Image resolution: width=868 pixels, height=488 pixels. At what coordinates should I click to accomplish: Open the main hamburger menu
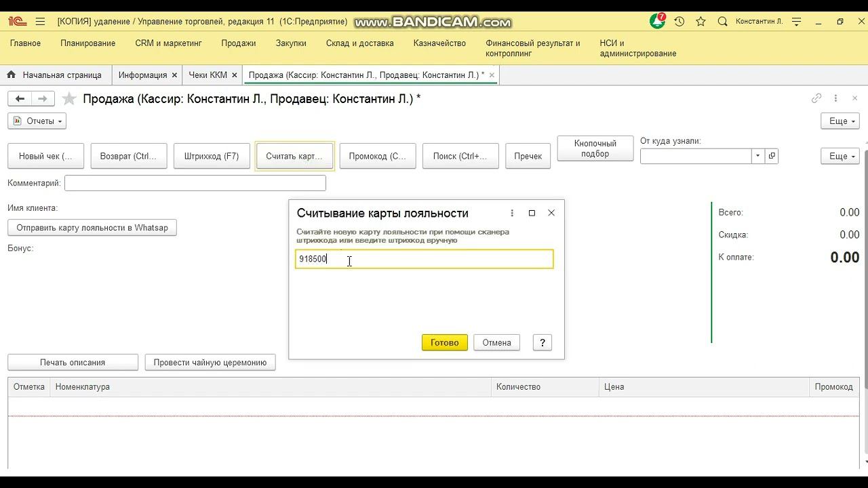pyautogui.click(x=40, y=22)
